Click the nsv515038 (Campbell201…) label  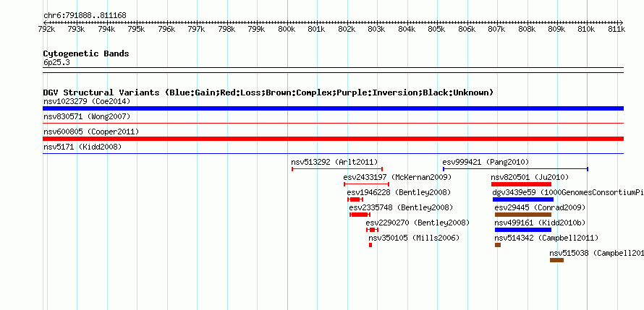(x=597, y=253)
